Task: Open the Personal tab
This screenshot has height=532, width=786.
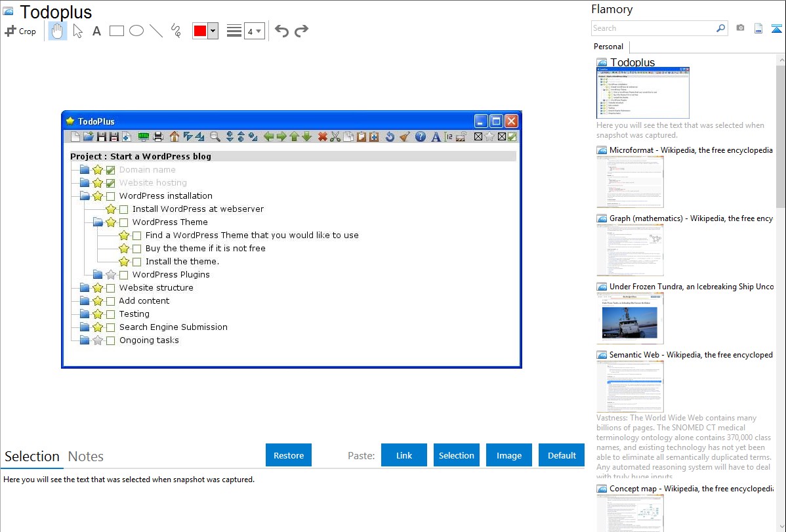Action: tap(609, 47)
